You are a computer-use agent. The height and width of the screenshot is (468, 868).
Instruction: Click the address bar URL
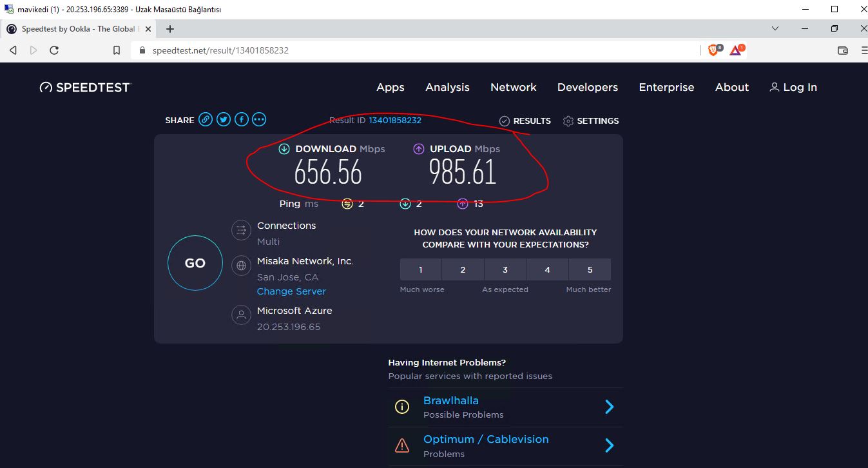[220, 50]
